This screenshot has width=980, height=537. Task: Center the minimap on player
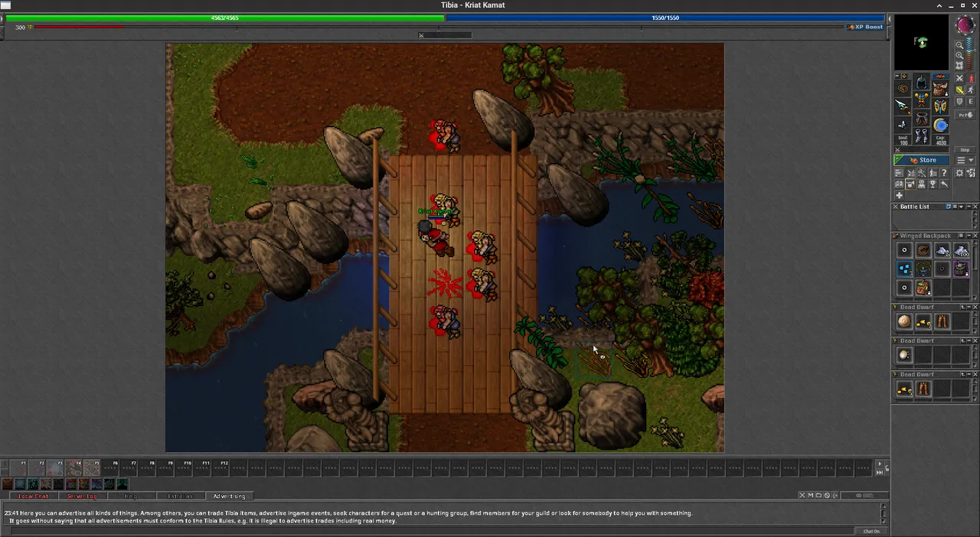click(x=959, y=65)
